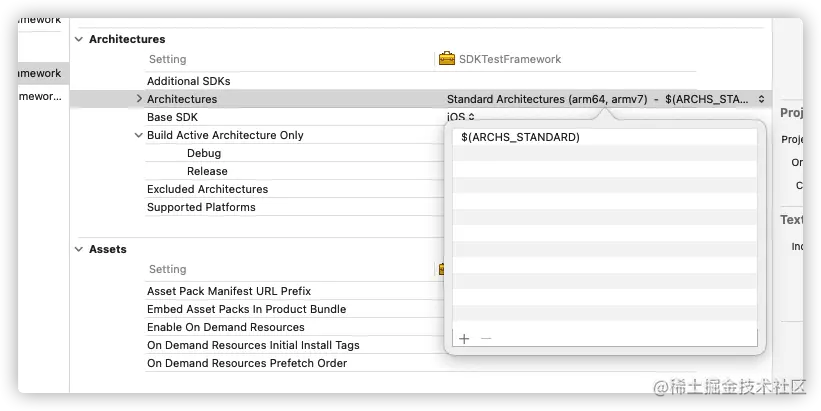Collapse the Assets section

(x=78, y=249)
